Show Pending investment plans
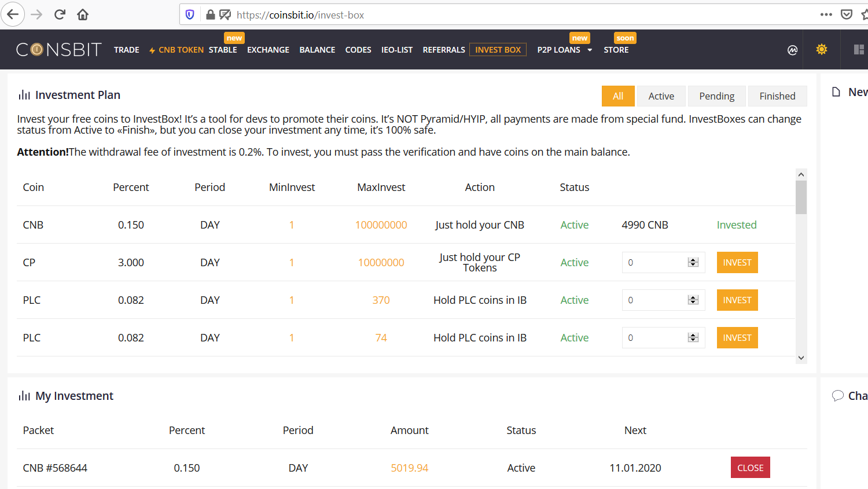 716,96
